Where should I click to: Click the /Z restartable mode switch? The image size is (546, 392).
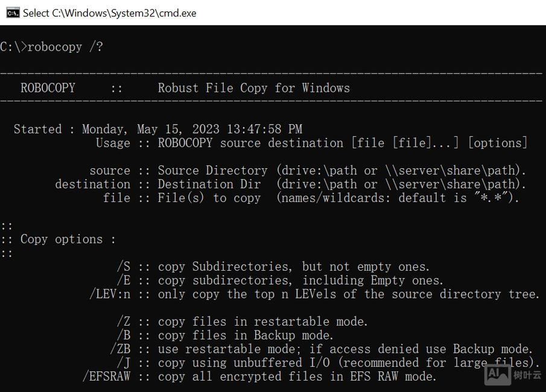pyautogui.click(x=124, y=321)
